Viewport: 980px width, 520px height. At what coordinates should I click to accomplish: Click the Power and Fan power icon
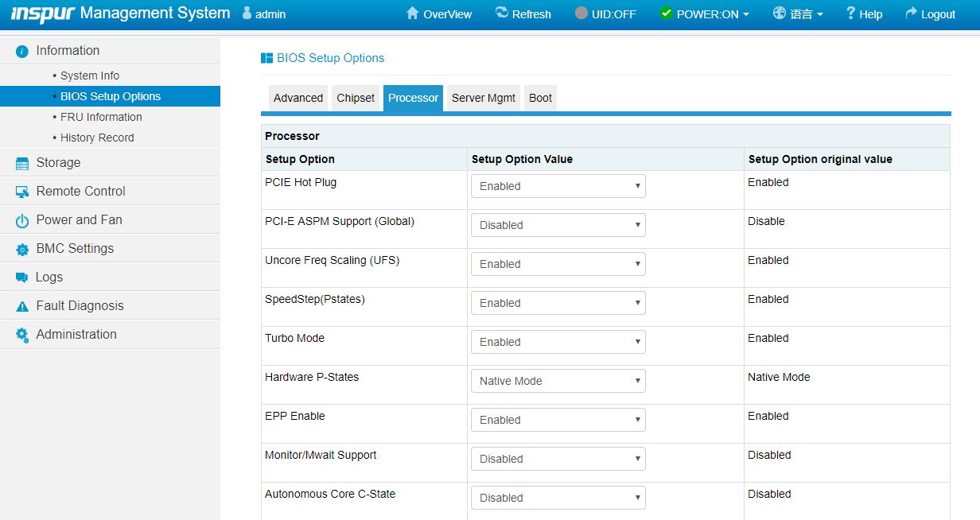(x=22, y=221)
